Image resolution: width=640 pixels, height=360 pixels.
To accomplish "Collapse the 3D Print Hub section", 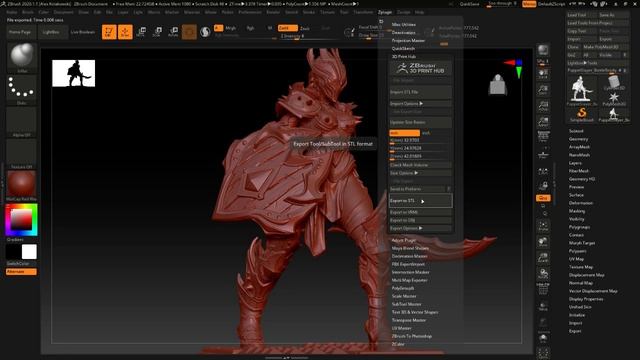I will pyautogui.click(x=404, y=56).
